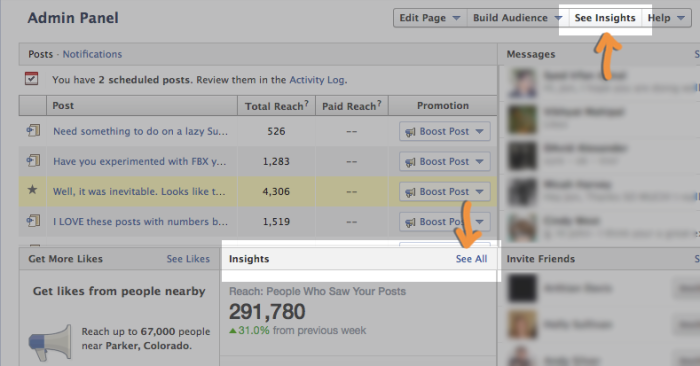Image resolution: width=700 pixels, height=366 pixels.
Task: Click the scheduled posts calendar icon
Action: 31,79
